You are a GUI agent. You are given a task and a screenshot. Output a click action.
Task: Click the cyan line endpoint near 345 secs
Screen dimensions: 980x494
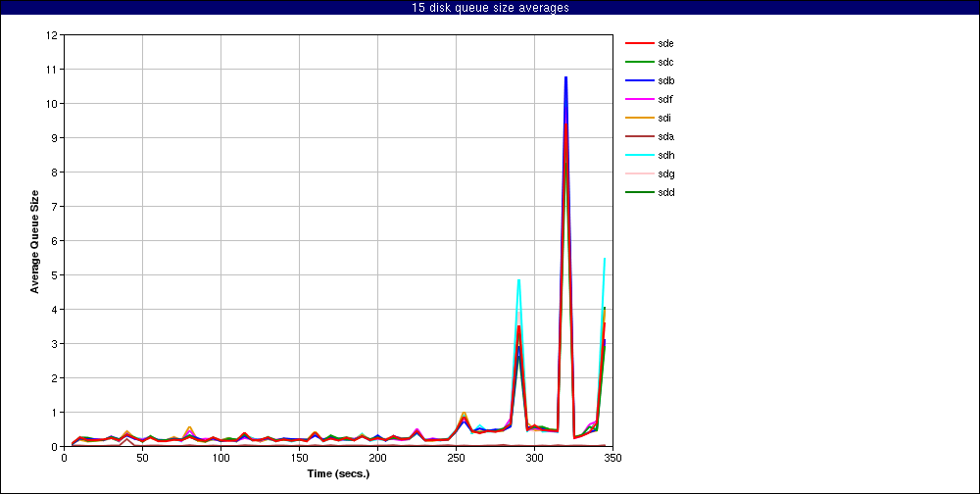(605, 258)
